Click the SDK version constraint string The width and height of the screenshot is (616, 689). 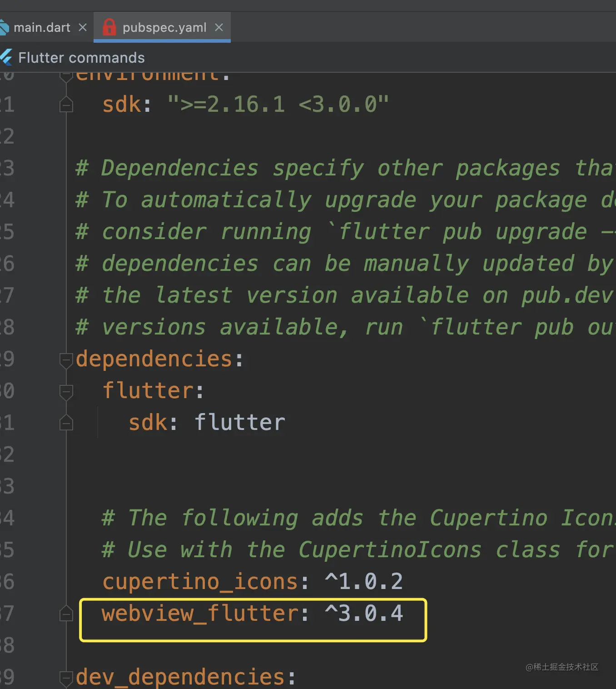278,105
